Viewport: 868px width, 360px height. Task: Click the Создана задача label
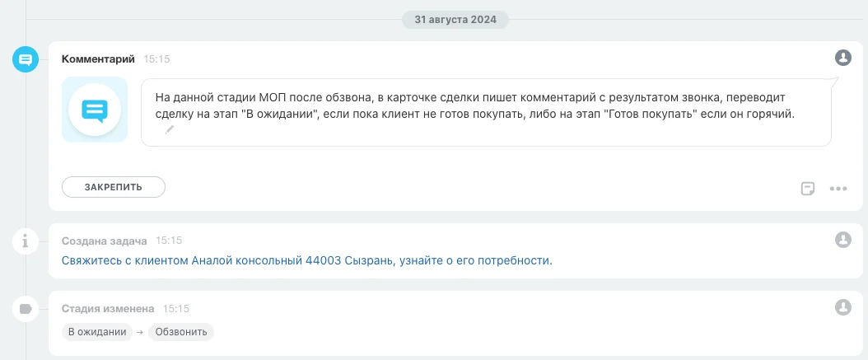(104, 241)
